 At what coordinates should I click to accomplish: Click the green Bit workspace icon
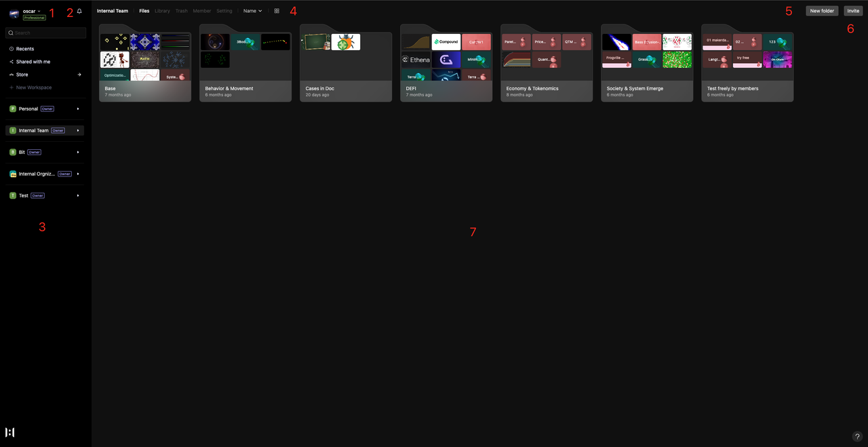coord(13,152)
